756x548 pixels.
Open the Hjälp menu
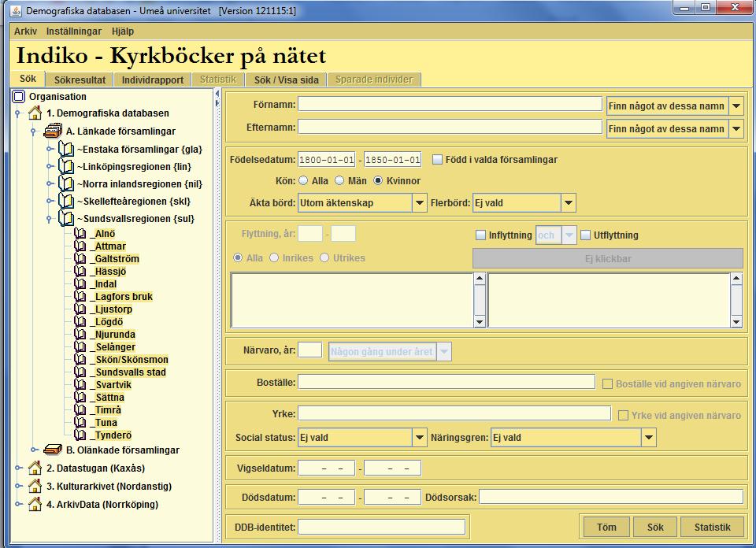coord(123,31)
